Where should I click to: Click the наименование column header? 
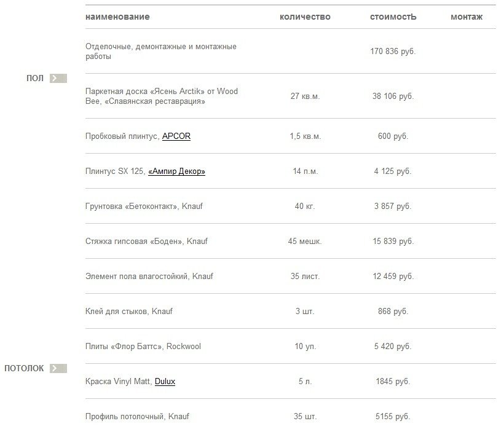pyautogui.click(x=117, y=17)
